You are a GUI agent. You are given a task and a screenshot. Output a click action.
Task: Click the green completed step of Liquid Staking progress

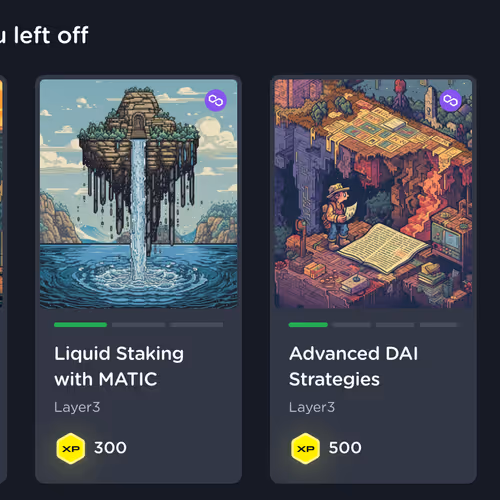[x=80, y=325]
